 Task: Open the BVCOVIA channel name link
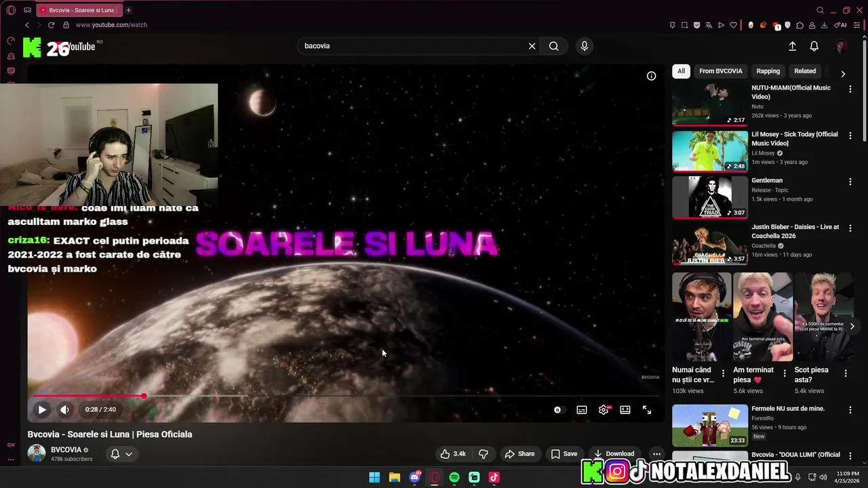66,449
